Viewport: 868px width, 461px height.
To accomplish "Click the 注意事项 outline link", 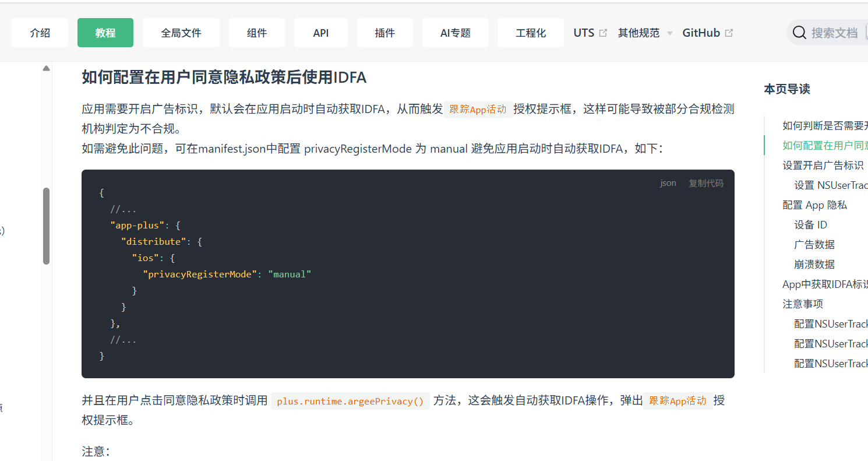I will 802,304.
